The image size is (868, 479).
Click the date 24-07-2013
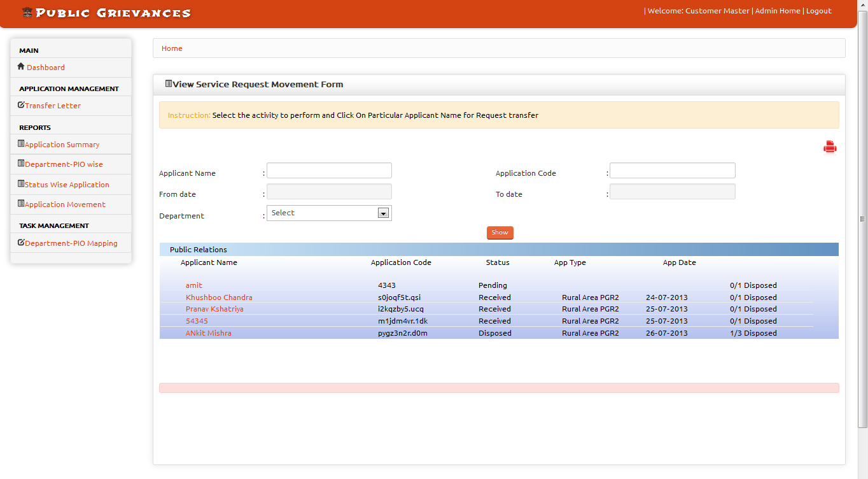[x=666, y=297]
